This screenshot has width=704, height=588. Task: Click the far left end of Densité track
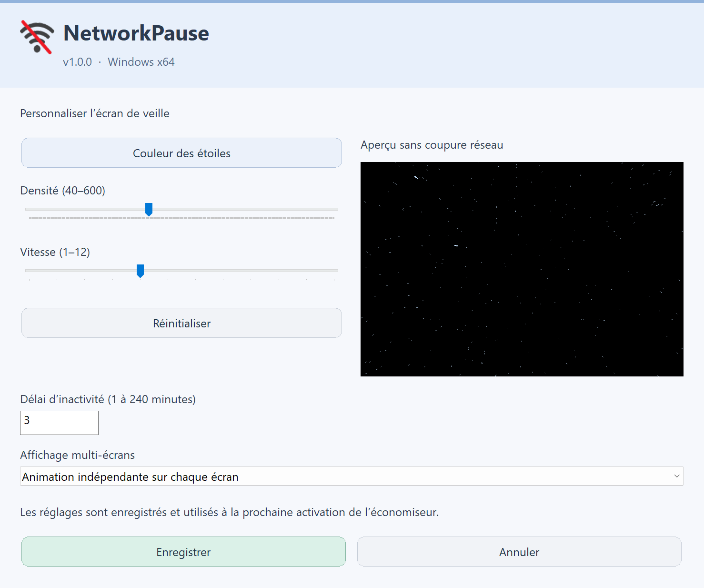pyautogui.click(x=28, y=209)
